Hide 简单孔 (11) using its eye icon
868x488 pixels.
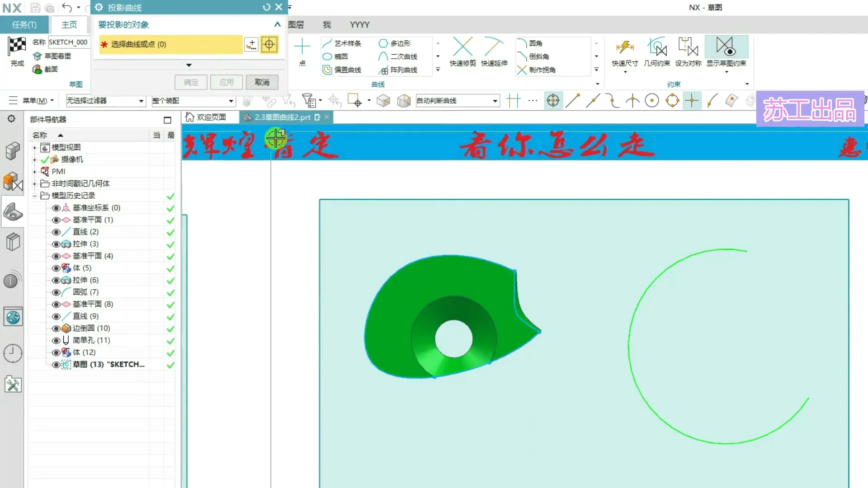click(56, 341)
